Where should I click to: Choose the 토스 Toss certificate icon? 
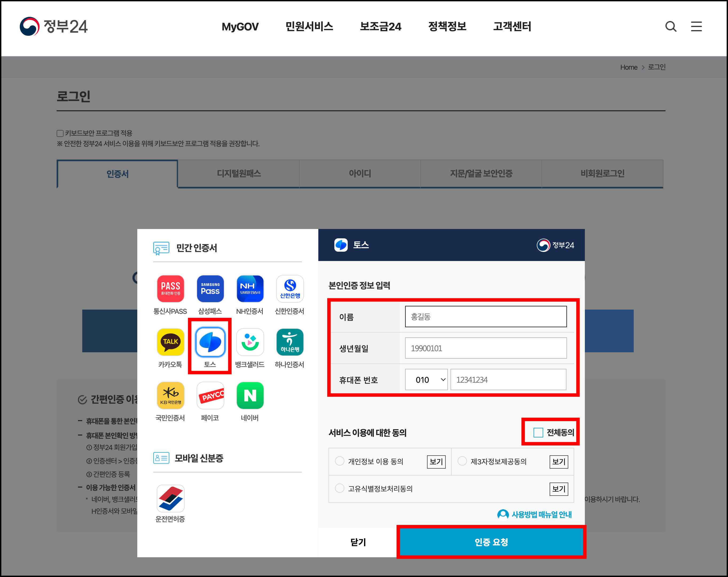click(210, 342)
